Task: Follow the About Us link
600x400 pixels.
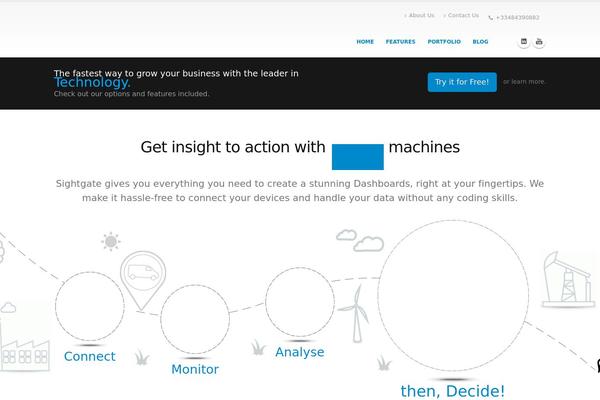Action: (421, 15)
